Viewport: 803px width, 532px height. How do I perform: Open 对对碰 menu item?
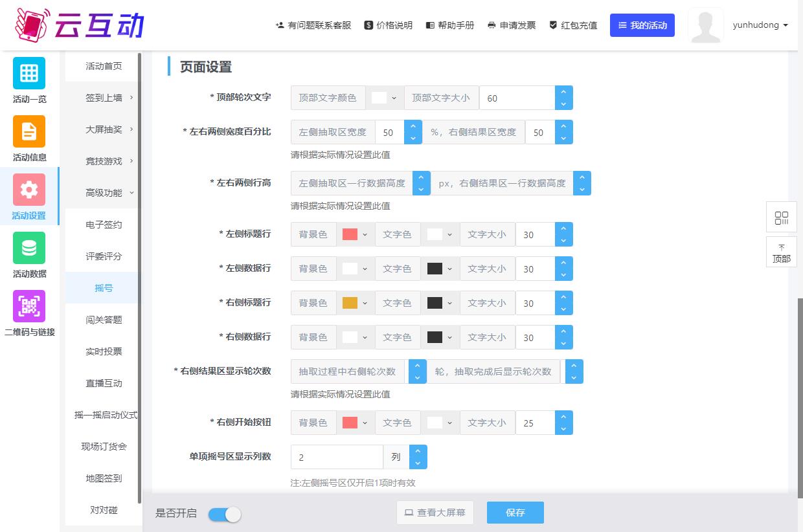[104, 510]
